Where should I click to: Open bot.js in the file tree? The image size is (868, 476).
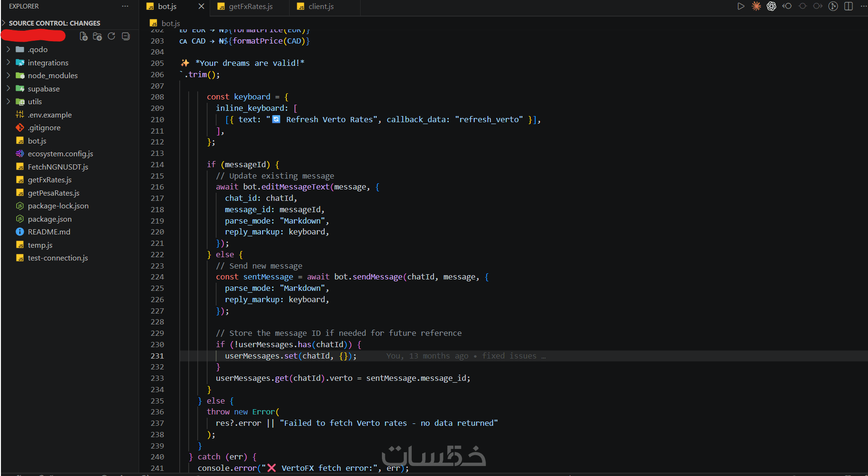(x=37, y=141)
